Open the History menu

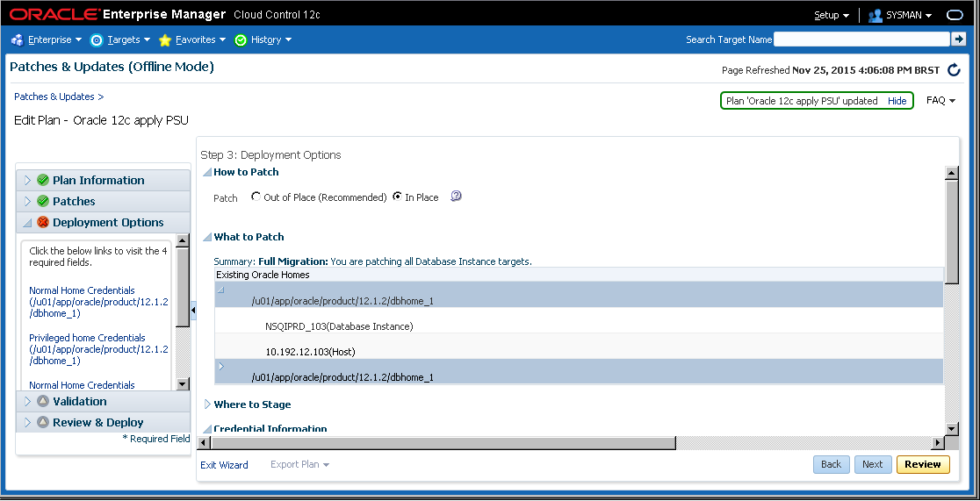271,40
